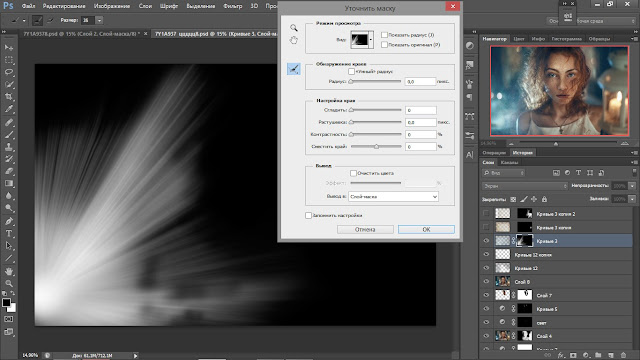
Task: Select the Eyedropper tool
Action: click(9, 109)
